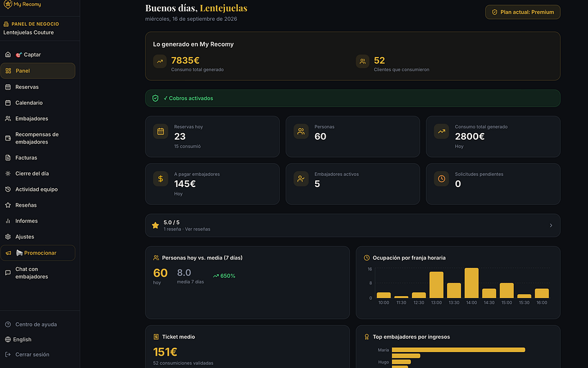This screenshot has height=368, width=588.
Task: Click the My Recomy logo icon
Action: (7, 4)
